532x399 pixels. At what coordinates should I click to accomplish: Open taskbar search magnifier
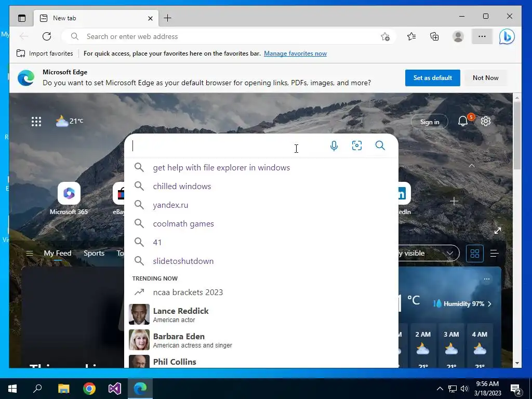click(x=37, y=388)
